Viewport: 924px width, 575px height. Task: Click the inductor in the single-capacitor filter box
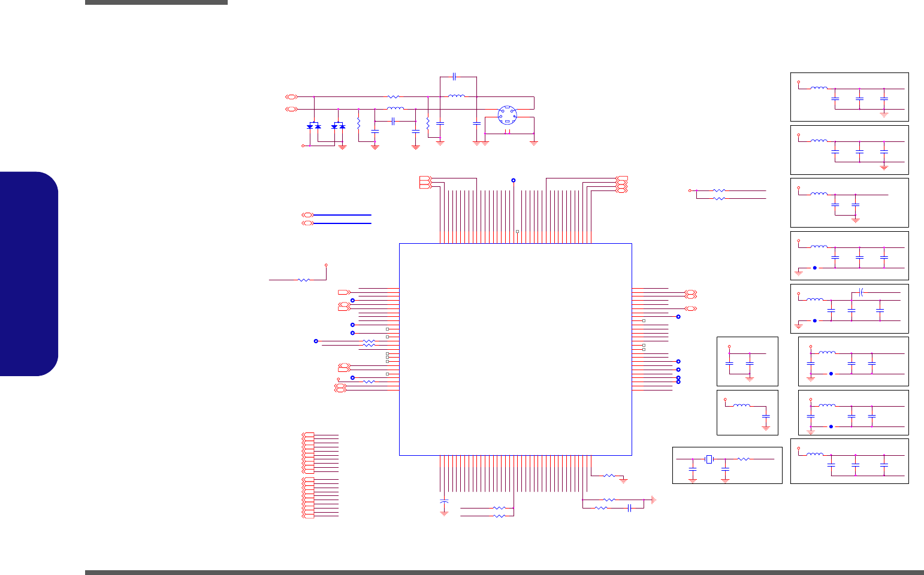[742, 405]
